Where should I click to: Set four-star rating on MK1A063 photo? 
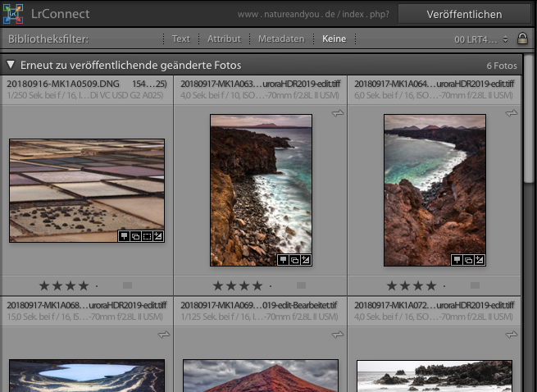coord(257,285)
